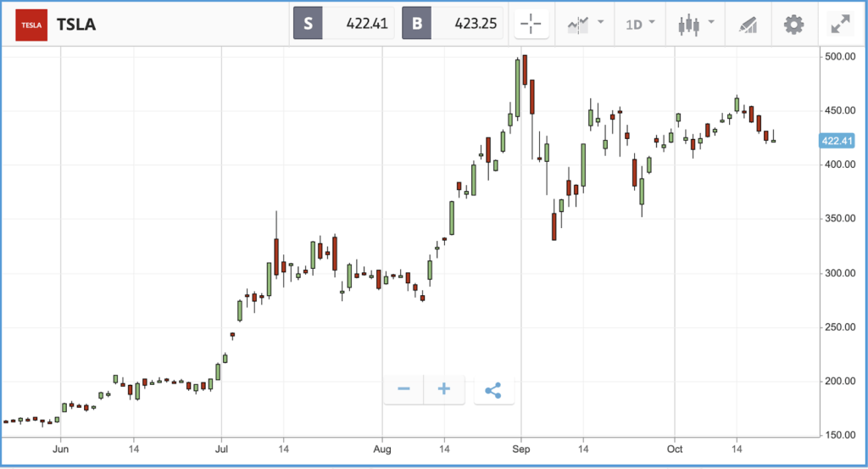Open chart settings gear icon
868x469 pixels.
(x=793, y=25)
